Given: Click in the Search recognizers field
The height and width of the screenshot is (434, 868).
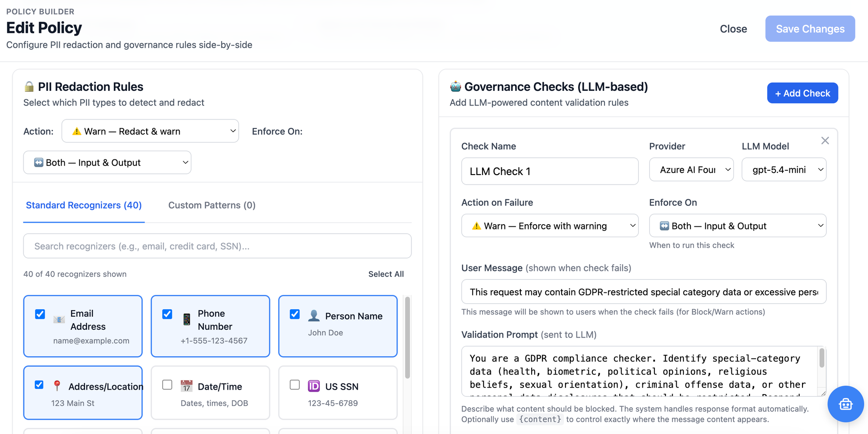Looking at the screenshot, I should click(217, 246).
